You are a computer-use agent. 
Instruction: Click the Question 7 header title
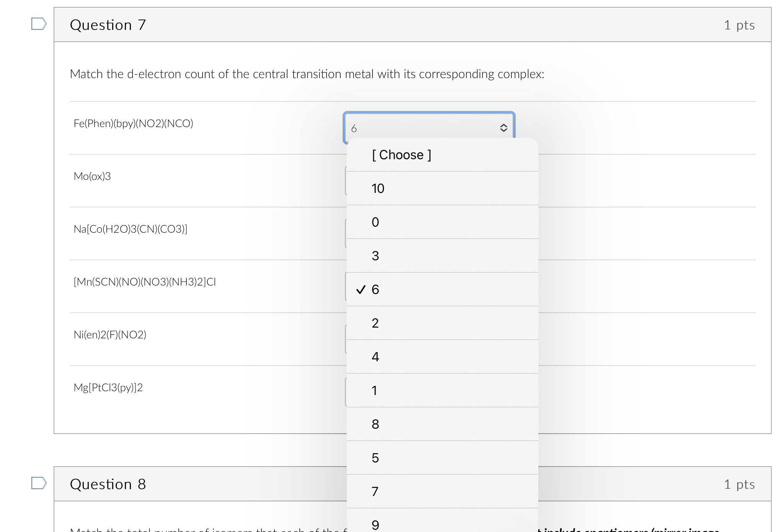pyautogui.click(x=108, y=25)
